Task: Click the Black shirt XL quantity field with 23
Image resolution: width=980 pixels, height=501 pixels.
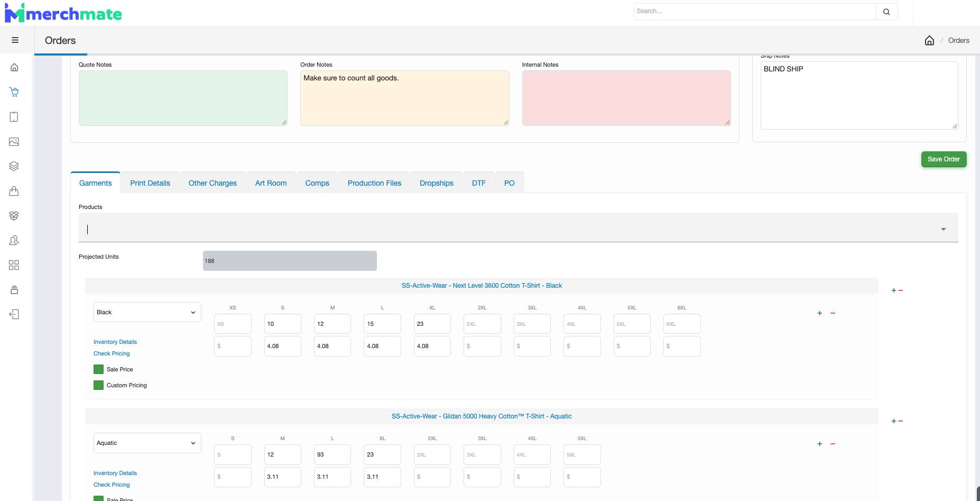Action: coord(432,324)
